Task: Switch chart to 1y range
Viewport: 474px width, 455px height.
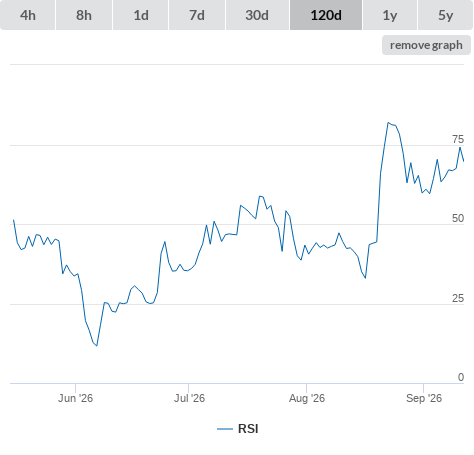Action: [390, 15]
